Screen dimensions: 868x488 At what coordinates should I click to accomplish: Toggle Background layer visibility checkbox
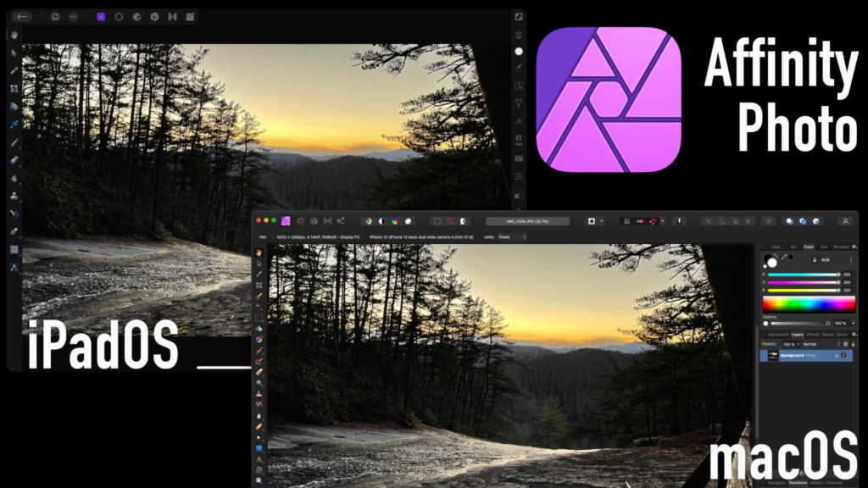[x=843, y=355]
